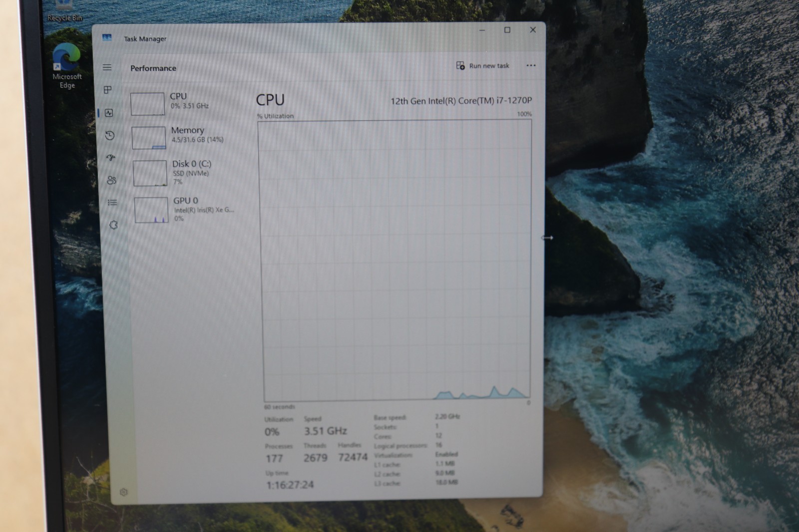799x532 pixels.
Task: Select the Performance page icon in sidebar
Action: 109,113
